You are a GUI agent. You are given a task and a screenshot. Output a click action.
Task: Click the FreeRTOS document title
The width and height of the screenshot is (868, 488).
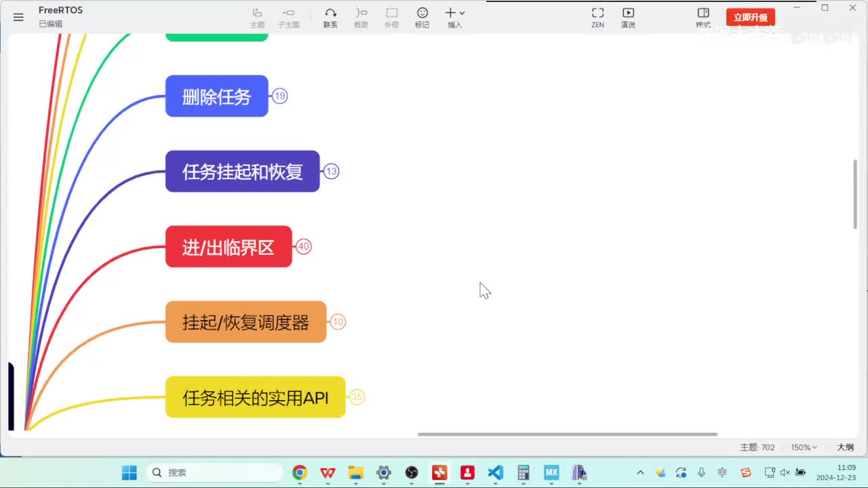click(x=60, y=10)
